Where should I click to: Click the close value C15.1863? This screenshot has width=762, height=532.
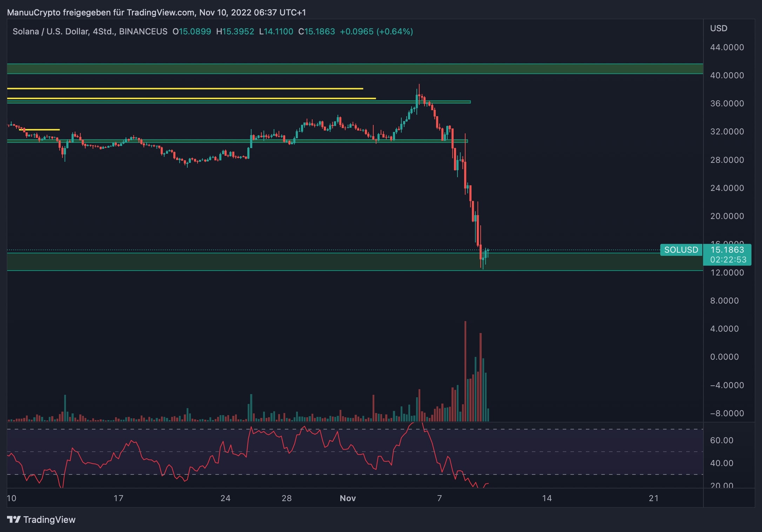pyautogui.click(x=316, y=32)
